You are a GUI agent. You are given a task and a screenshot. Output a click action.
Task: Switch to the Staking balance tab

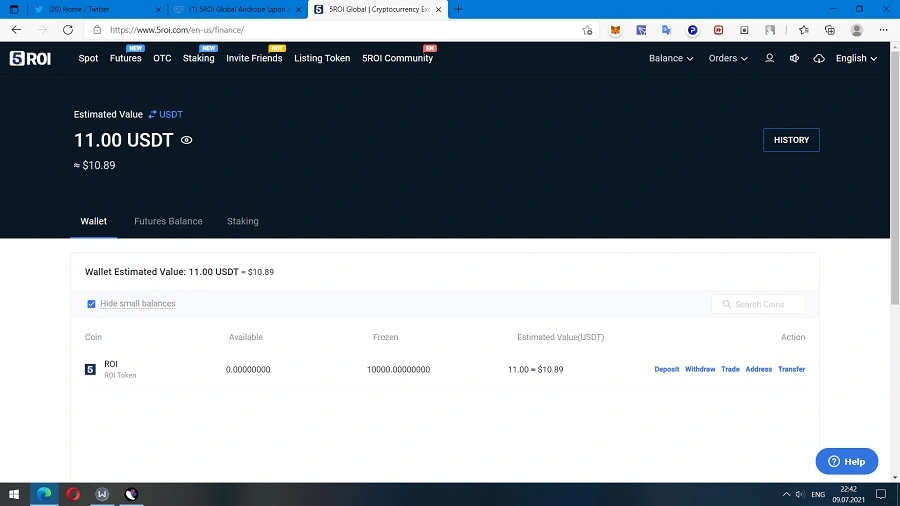click(x=243, y=221)
